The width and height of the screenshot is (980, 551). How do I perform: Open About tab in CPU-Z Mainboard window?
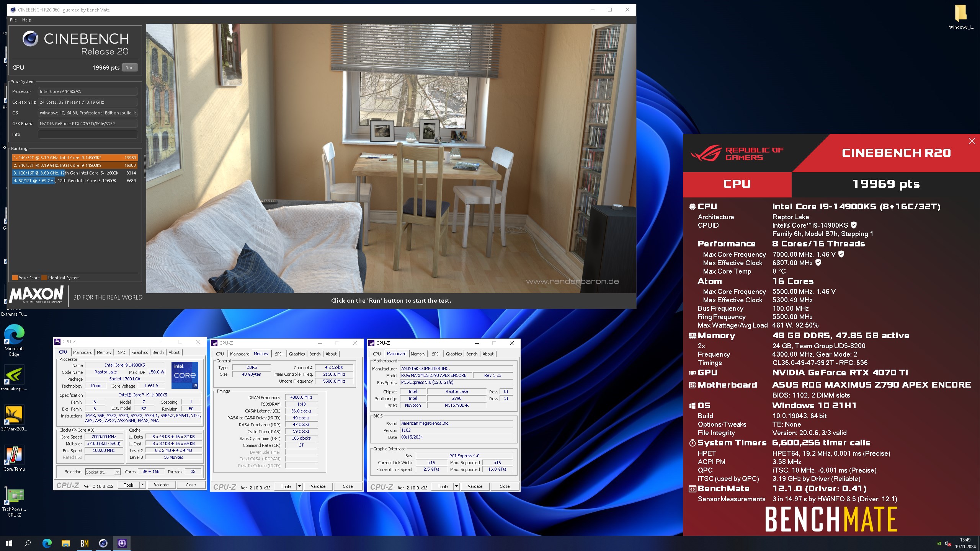tap(488, 354)
